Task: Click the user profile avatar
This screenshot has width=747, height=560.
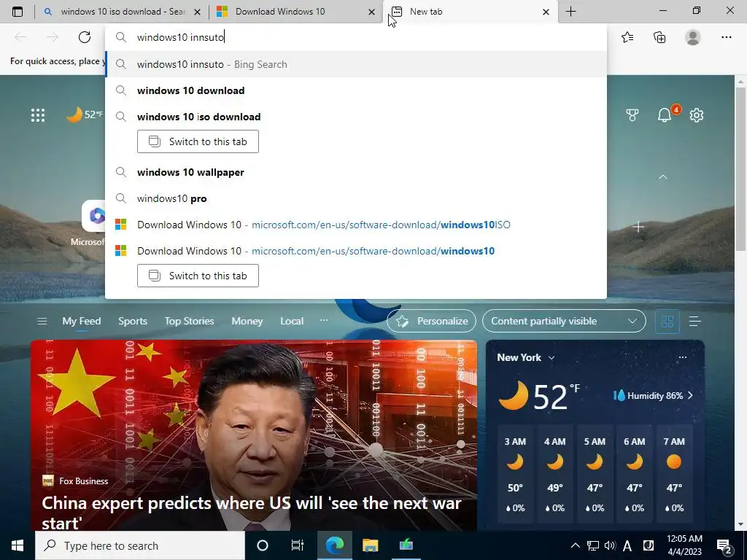Action: (693, 37)
